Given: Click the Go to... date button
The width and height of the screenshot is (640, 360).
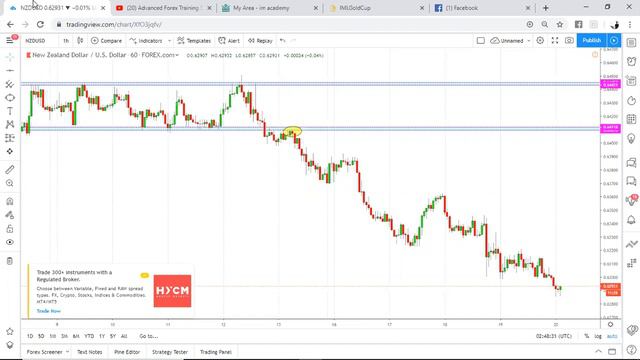Looking at the screenshot, I should pyautogui.click(x=149, y=336).
